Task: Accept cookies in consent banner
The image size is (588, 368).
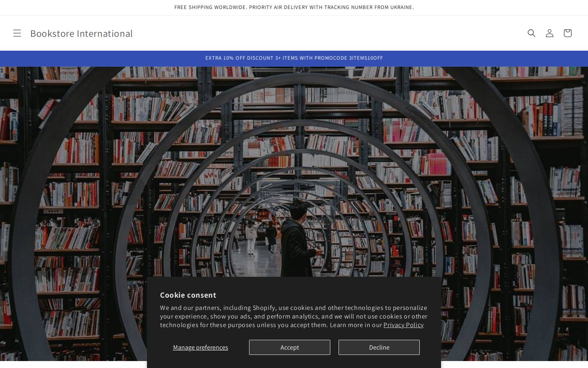Action: (x=290, y=347)
